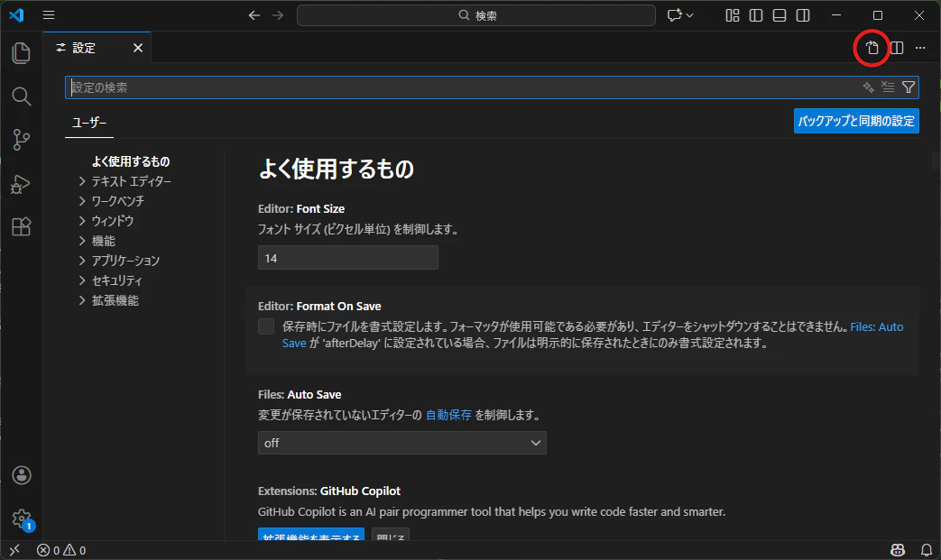Open the hamburger application menu
The width and height of the screenshot is (941, 560).
click(x=49, y=15)
